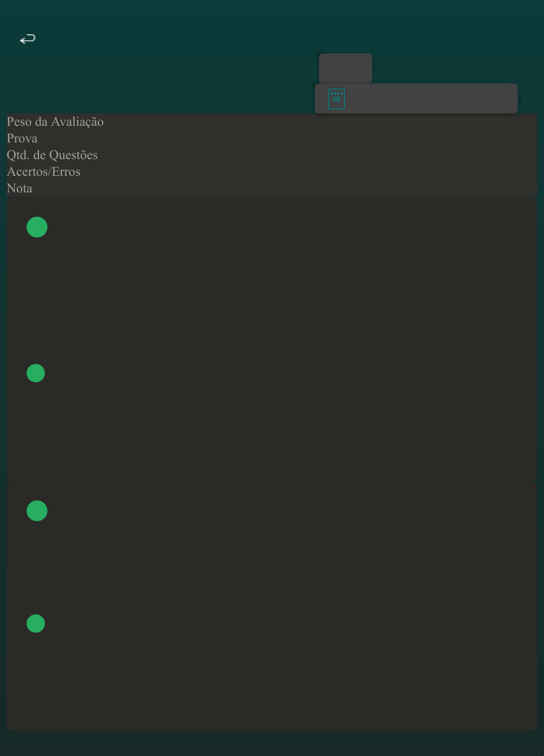Click the larger green circle in first card
This screenshot has height=756, width=544.
click(37, 227)
